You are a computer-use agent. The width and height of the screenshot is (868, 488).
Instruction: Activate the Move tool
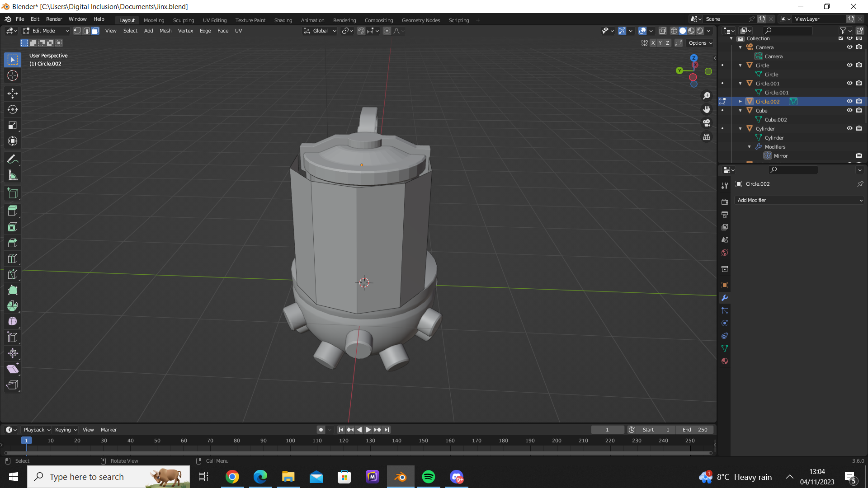[x=13, y=94]
